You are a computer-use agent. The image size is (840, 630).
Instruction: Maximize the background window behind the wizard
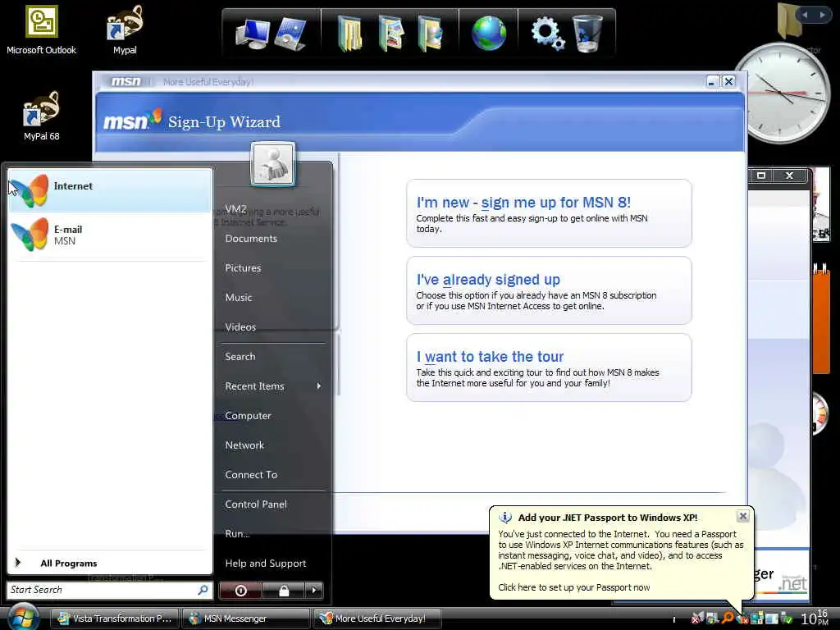(x=761, y=176)
